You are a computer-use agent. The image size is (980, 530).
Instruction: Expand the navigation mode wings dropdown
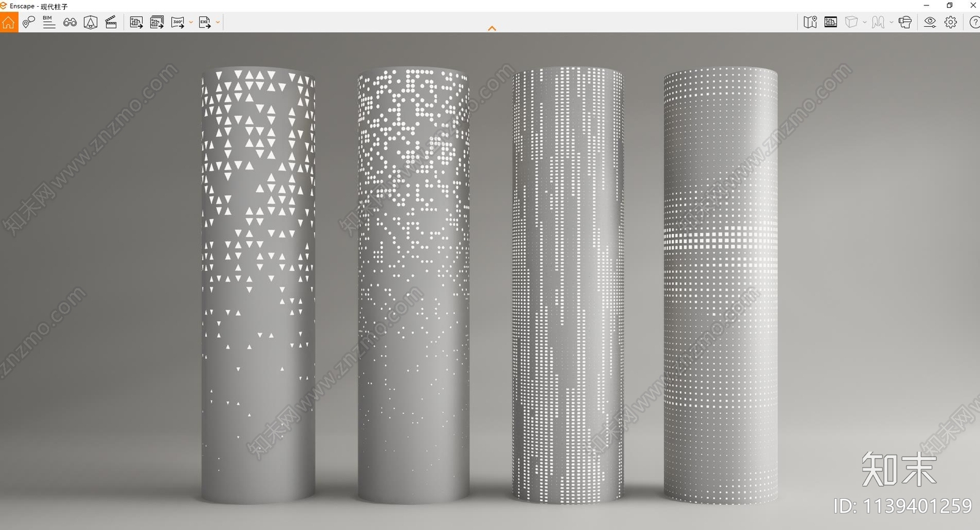(x=891, y=23)
